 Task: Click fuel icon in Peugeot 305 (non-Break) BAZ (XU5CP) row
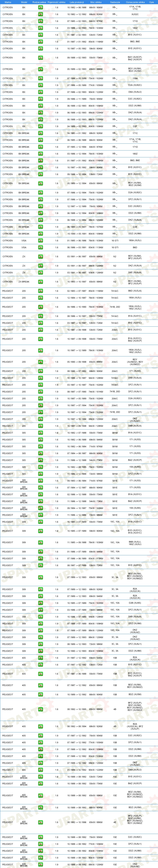click(41, 460)
